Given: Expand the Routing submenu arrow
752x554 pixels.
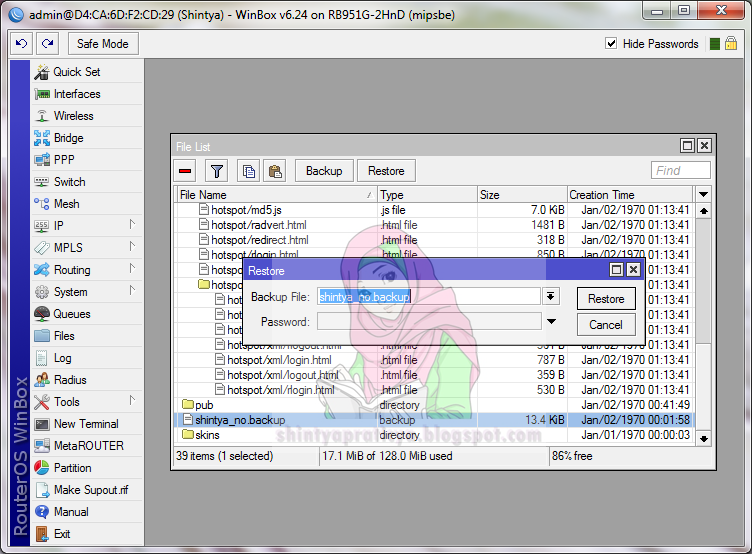Looking at the screenshot, I should coord(132,269).
